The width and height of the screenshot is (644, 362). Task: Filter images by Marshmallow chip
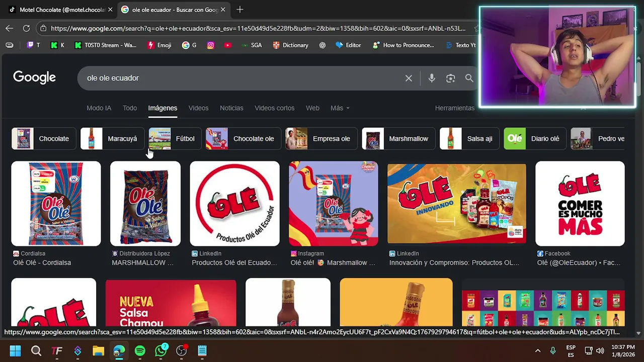(398, 139)
